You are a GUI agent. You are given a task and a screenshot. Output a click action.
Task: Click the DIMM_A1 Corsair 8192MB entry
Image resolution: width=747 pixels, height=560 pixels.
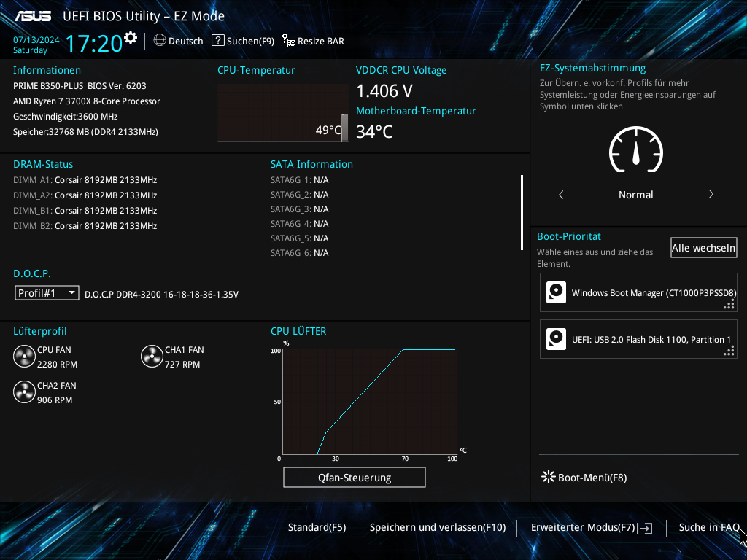(x=85, y=180)
